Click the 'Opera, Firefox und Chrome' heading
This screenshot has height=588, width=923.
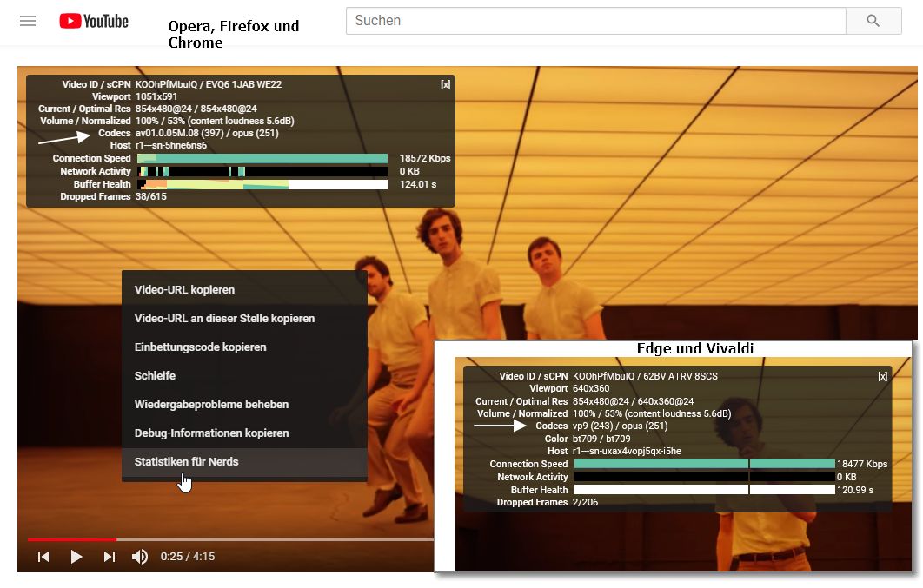click(234, 34)
